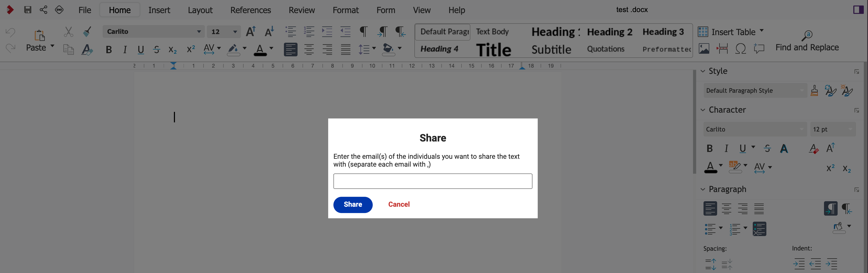Click Cancel in the Share dialog

(399, 204)
